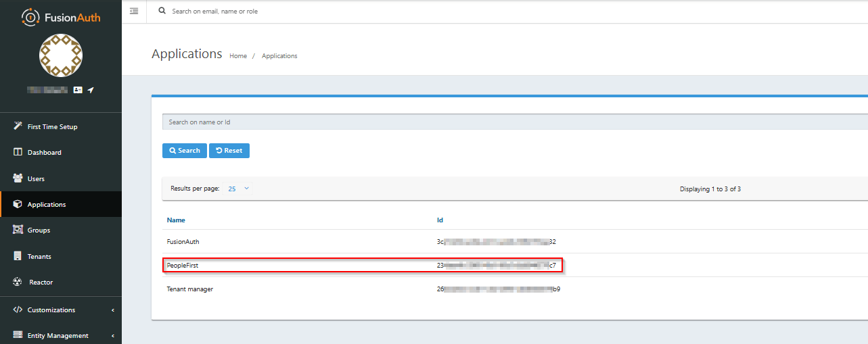Click the Reactor radiation icon
The width and height of the screenshot is (868, 344).
pyautogui.click(x=18, y=282)
